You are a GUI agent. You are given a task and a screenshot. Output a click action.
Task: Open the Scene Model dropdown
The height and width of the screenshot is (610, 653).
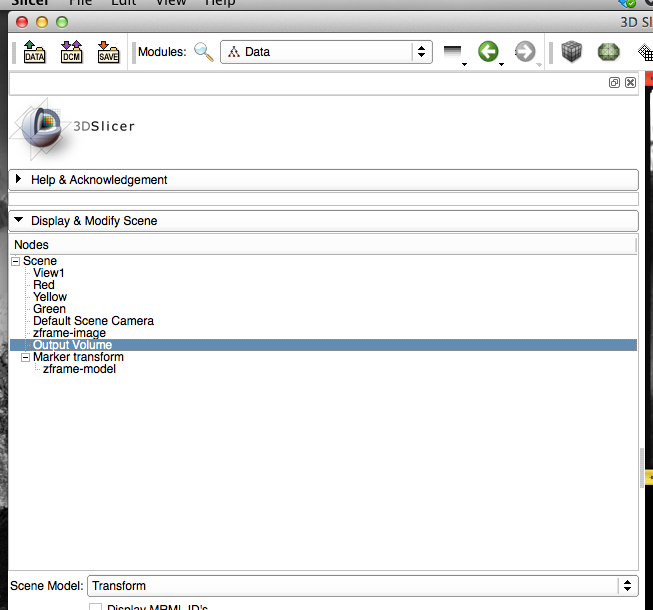click(362, 586)
